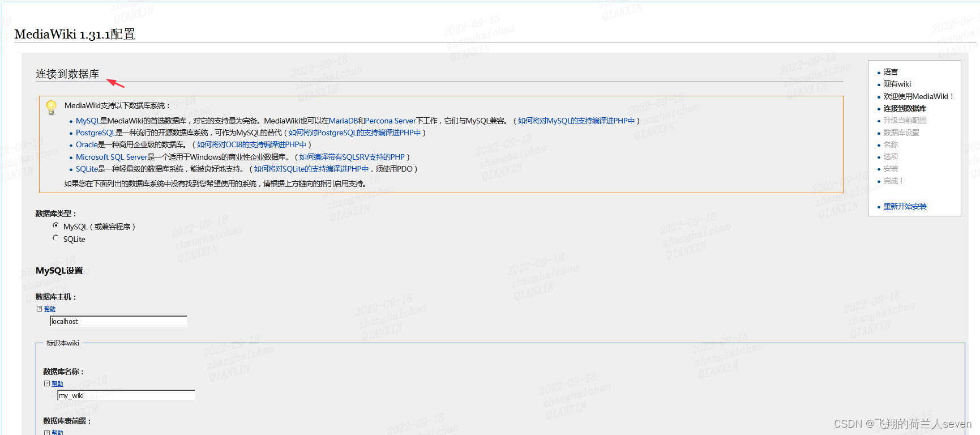Click the MySQL设置 heading
The height and width of the screenshot is (435, 980).
pyautogui.click(x=59, y=271)
